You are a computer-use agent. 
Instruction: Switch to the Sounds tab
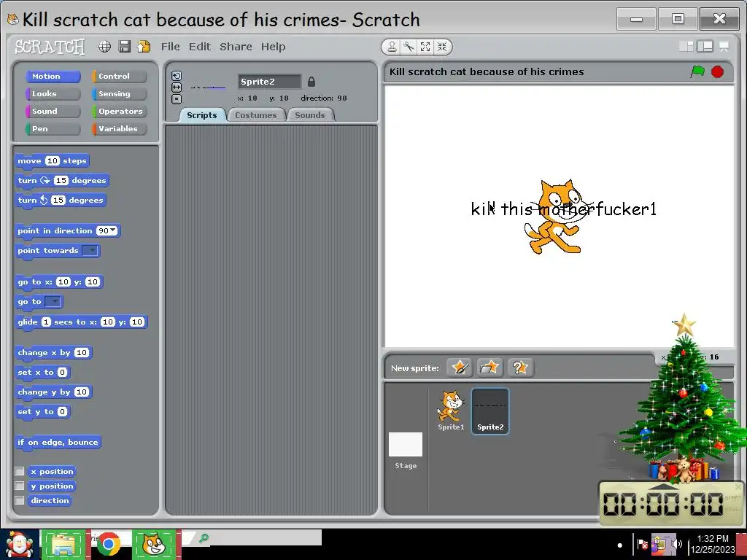pos(309,115)
